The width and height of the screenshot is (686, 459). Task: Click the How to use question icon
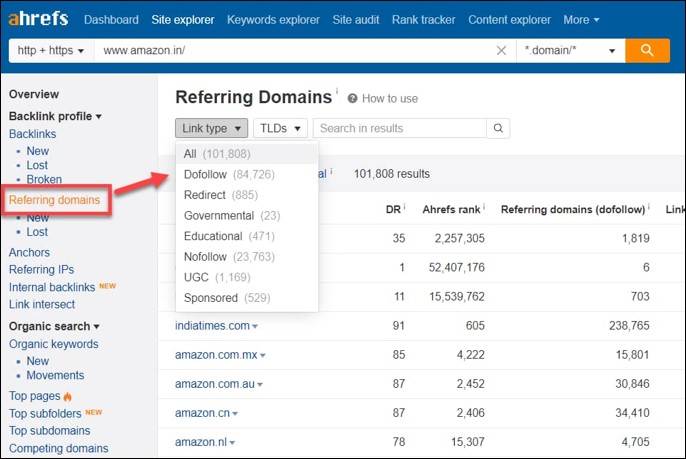point(352,98)
